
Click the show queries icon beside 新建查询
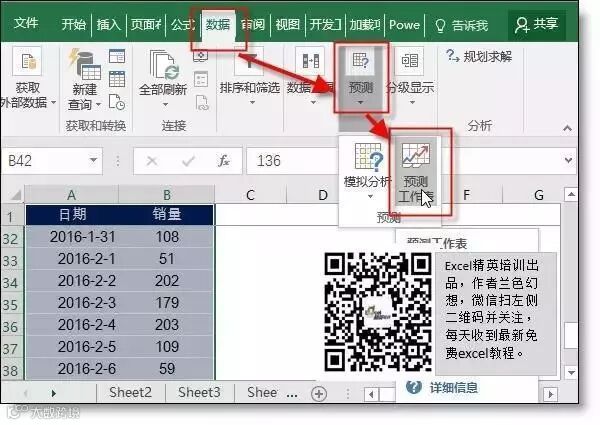point(117,56)
